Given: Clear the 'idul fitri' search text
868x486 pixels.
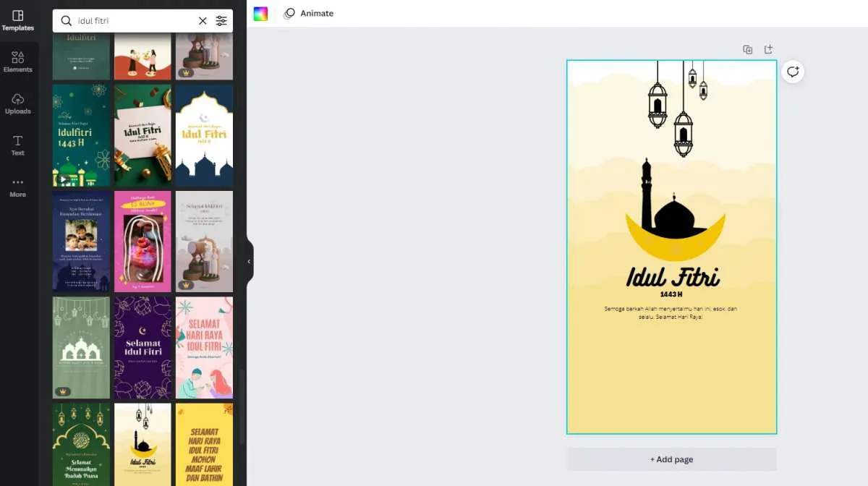Looking at the screenshot, I should tap(203, 21).
